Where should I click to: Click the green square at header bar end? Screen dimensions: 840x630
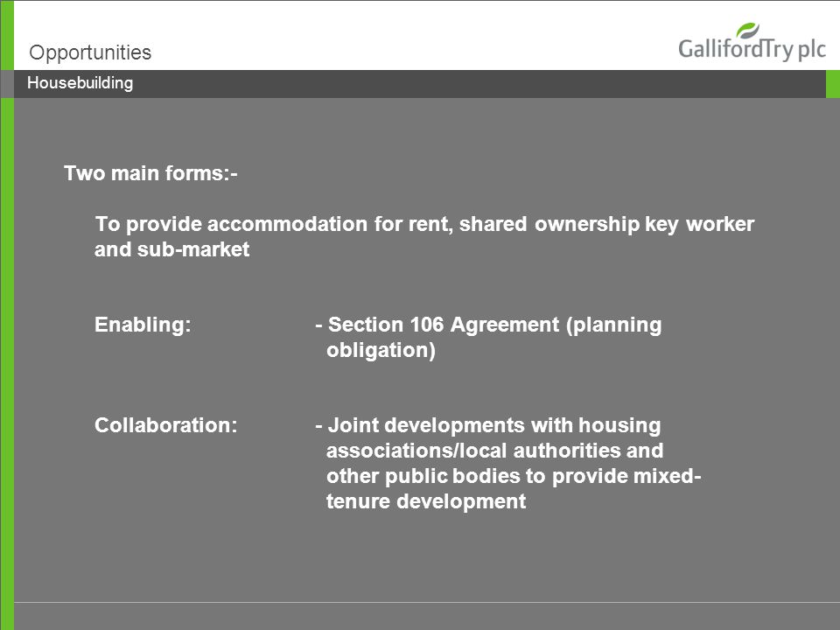(x=832, y=84)
